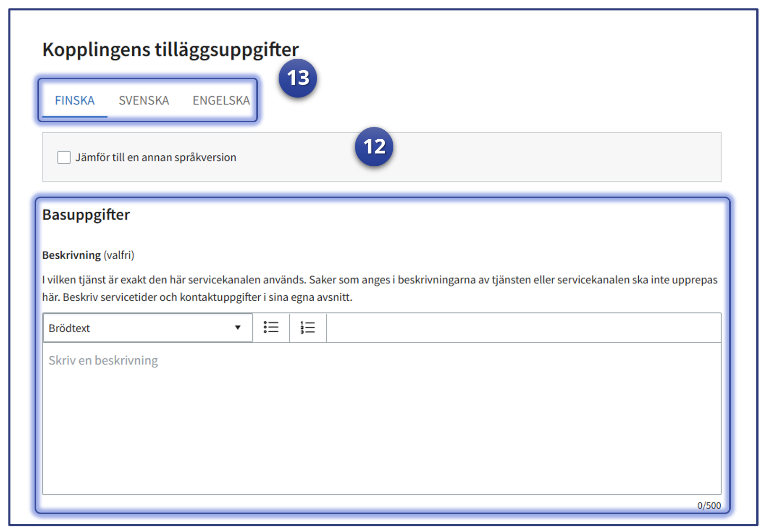Switch to the SVENSKA language tab

[144, 100]
